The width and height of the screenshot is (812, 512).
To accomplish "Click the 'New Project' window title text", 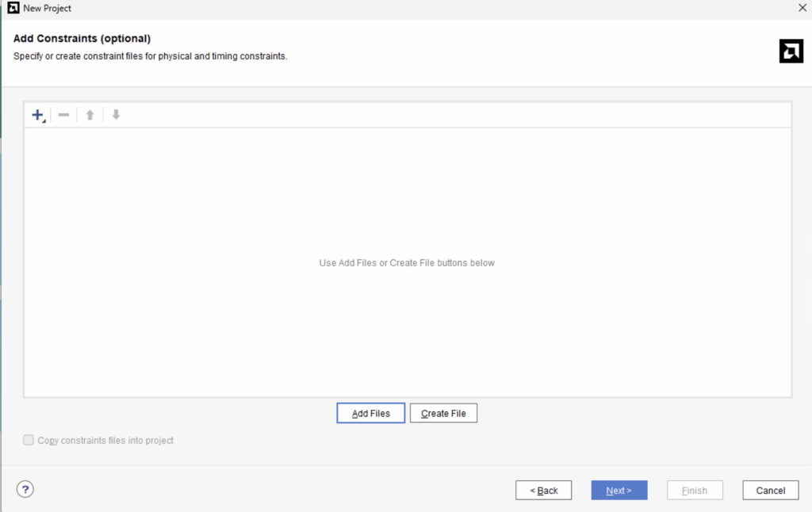I will [48, 8].
